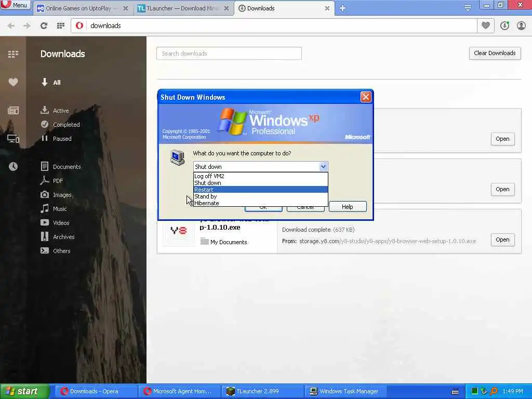Show All downloads
The height and width of the screenshot is (399, 532).
[51, 82]
